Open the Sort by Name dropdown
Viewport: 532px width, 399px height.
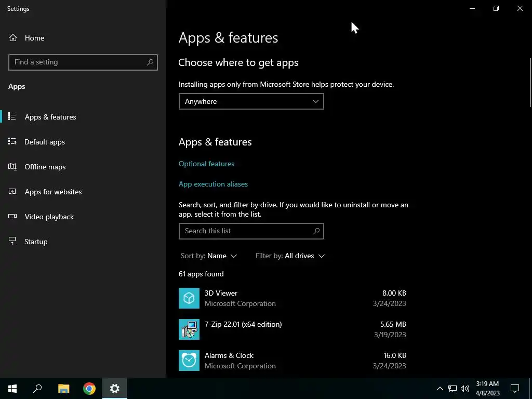point(209,256)
